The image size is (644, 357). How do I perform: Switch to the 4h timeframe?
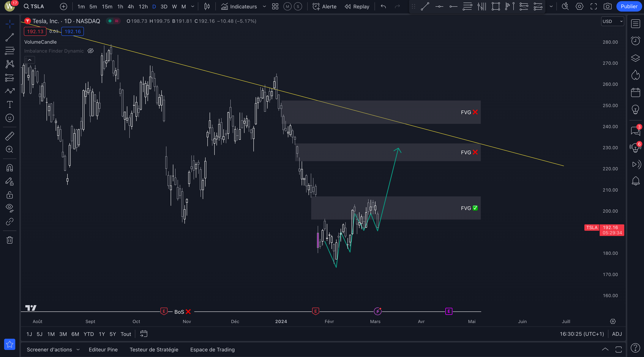point(131,7)
